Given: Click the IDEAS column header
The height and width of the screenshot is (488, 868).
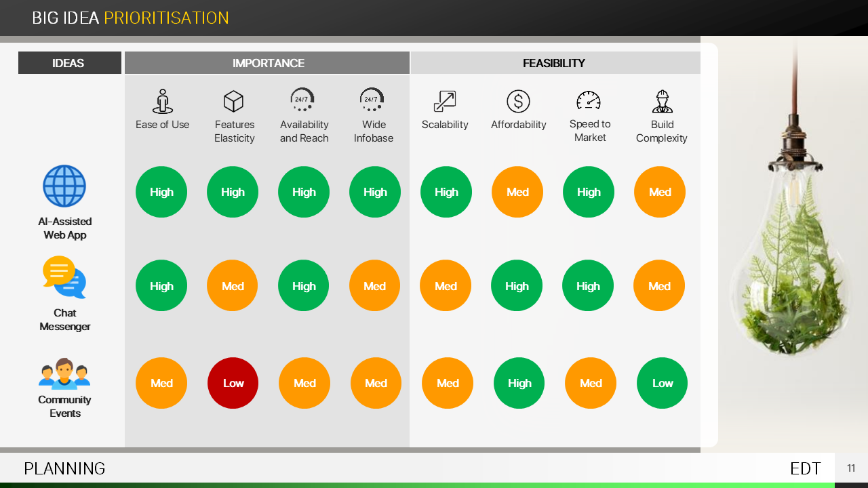Looking at the screenshot, I should coord(69,63).
